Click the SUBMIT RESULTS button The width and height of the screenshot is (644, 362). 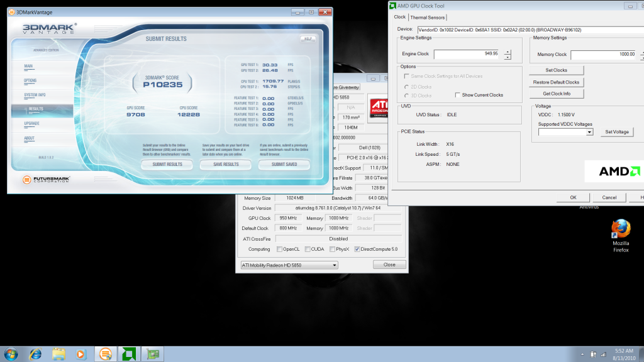click(167, 164)
